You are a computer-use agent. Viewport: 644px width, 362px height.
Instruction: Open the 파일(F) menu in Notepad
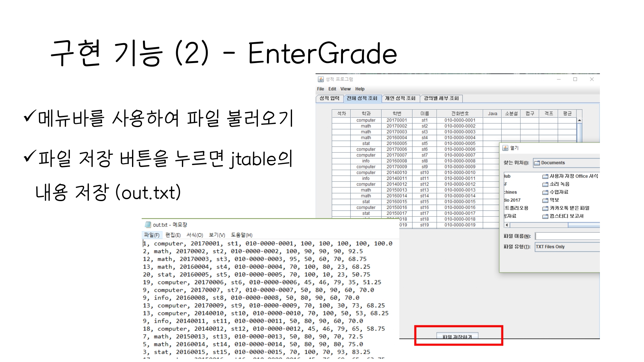coord(152,235)
